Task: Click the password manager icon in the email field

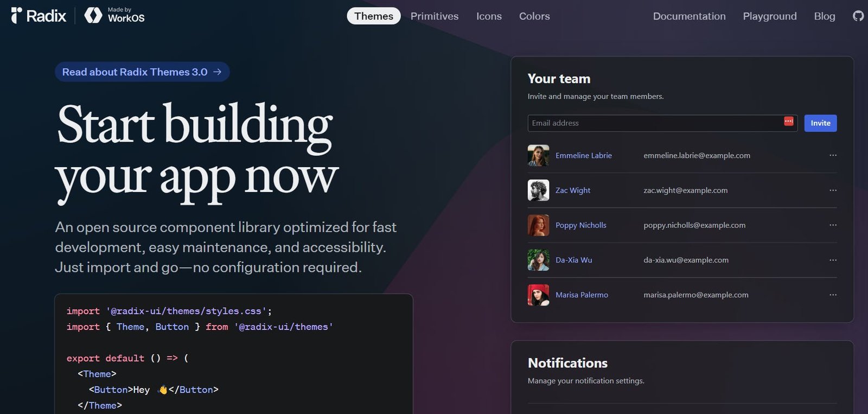Action: click(788, 122)
